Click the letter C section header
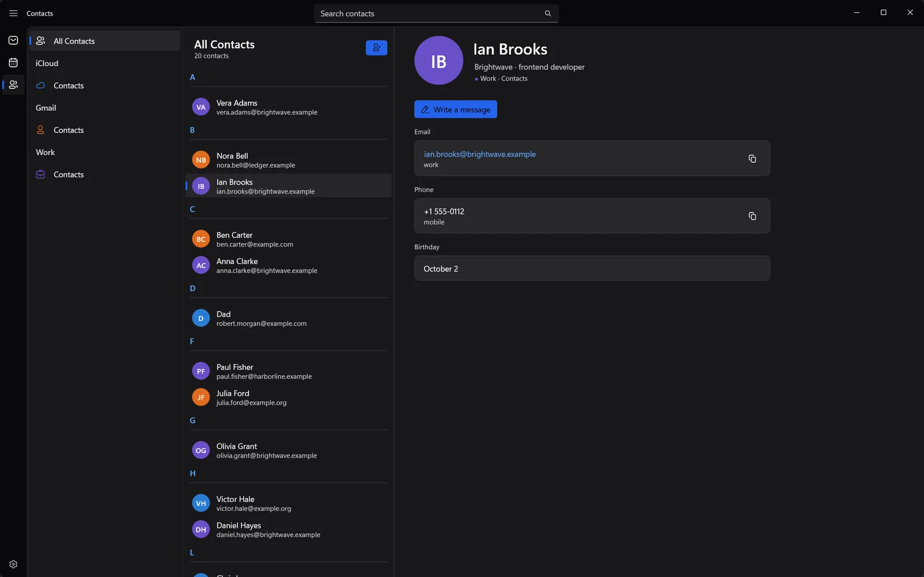The height and width of the screenshot is (577, 924). [x=192, y=209]
